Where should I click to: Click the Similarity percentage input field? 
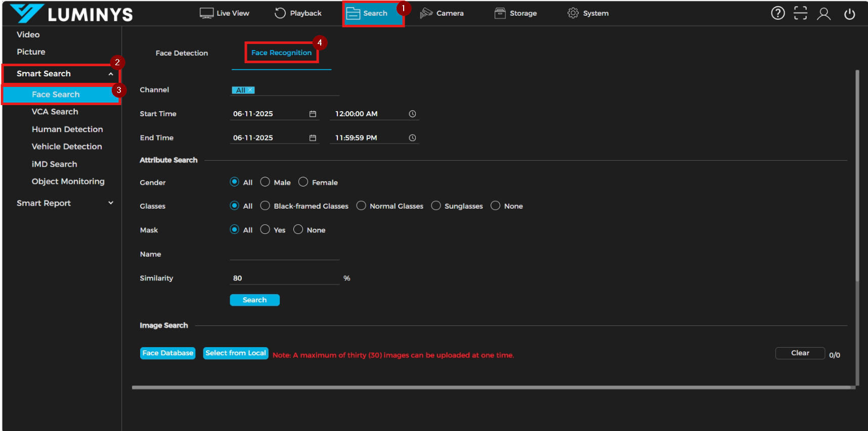click(x=284, y=278)
